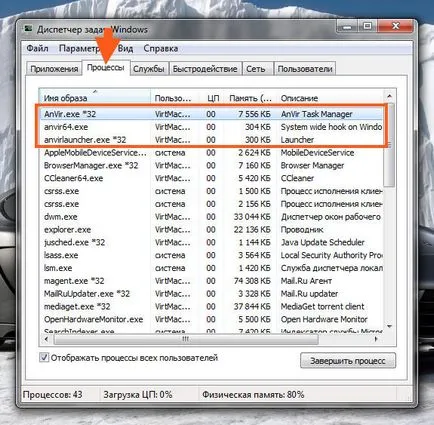The height and width of the screenshot is (425, 434).
Task: Minimize the Task Manager window
Action: pos(347,26)
